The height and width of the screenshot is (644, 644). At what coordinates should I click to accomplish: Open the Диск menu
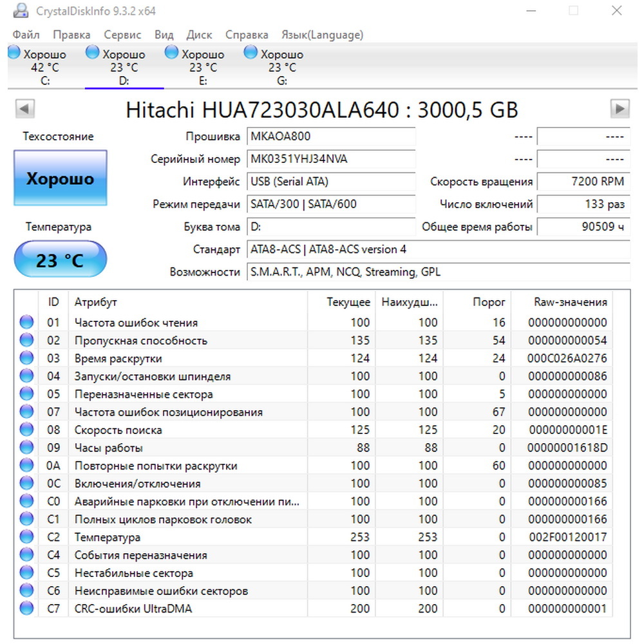199,35
